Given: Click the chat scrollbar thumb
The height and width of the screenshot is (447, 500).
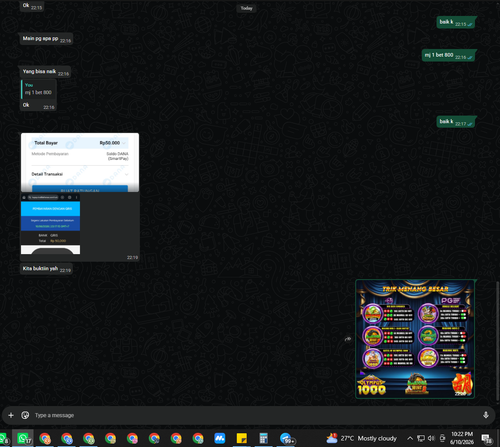Looking at the screenshot, I should [498, 341].
